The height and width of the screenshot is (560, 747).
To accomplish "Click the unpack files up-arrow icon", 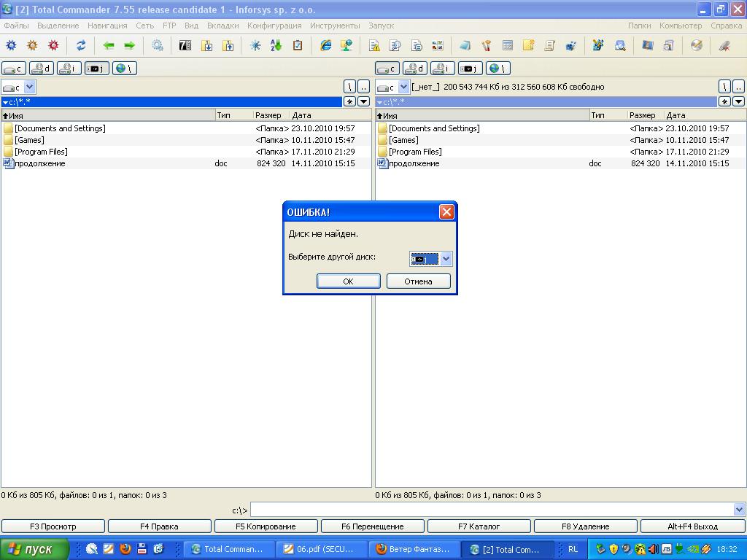I will tap(228, 46).
